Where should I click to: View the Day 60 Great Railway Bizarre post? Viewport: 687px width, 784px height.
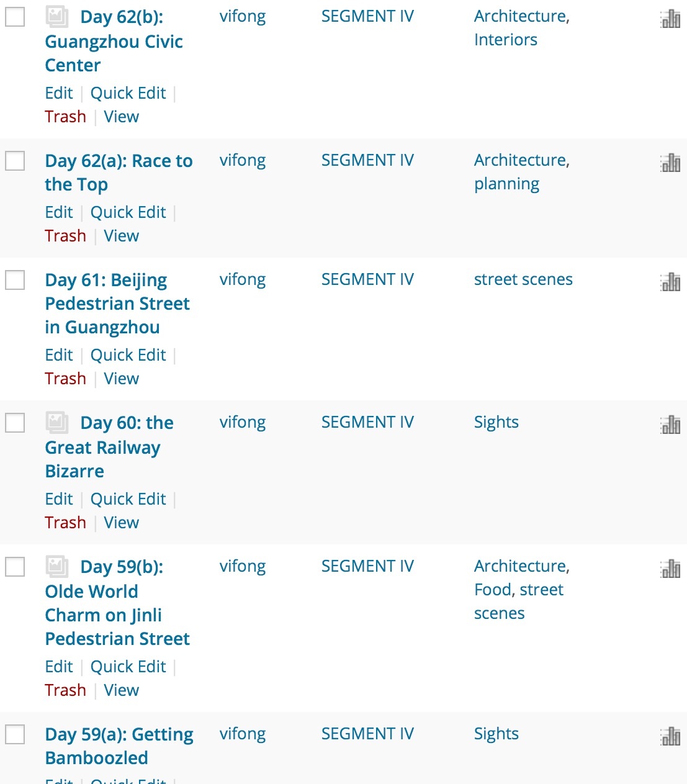pyautogui.click(x=121, y=523)
